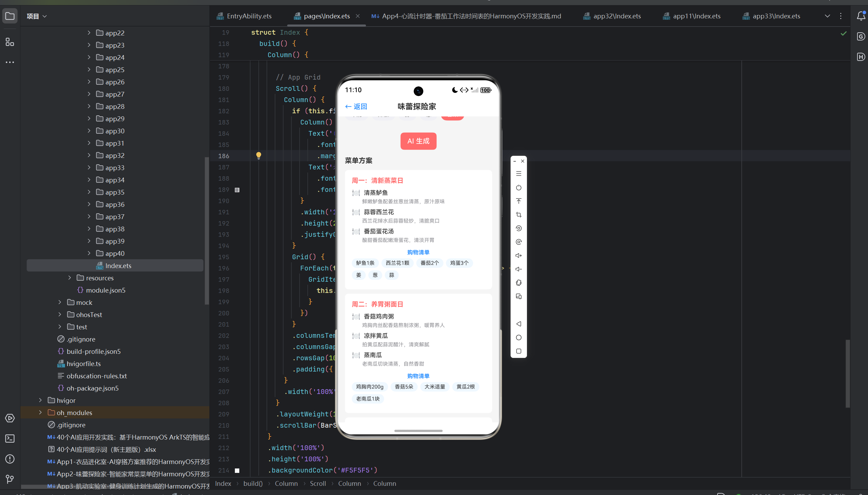Close the pages\Index.ets tab
Image resolution: width=868 pixels, height=495 pixels.
click(x=358, y=16)
